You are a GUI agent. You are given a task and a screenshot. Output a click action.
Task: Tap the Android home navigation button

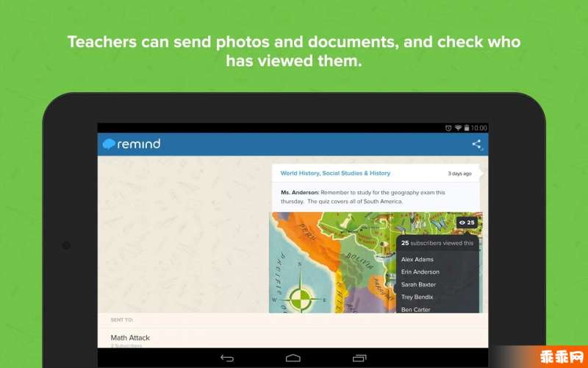tap(293, 358)
